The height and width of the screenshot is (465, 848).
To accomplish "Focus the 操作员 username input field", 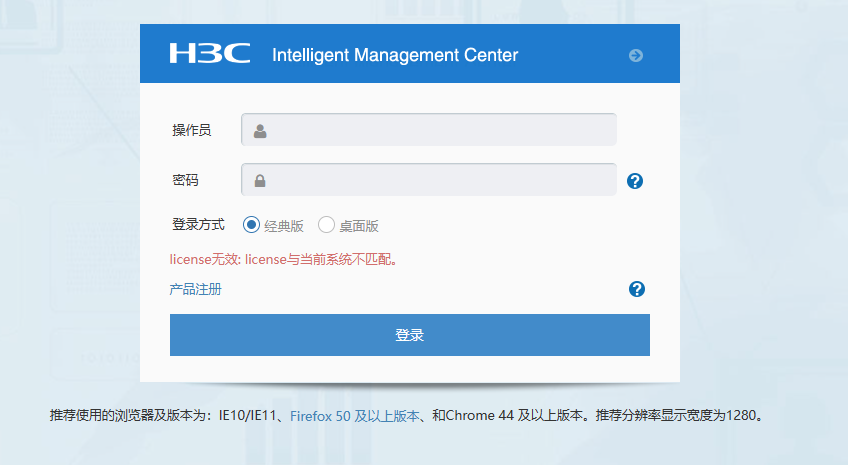I will click(440, 130).
